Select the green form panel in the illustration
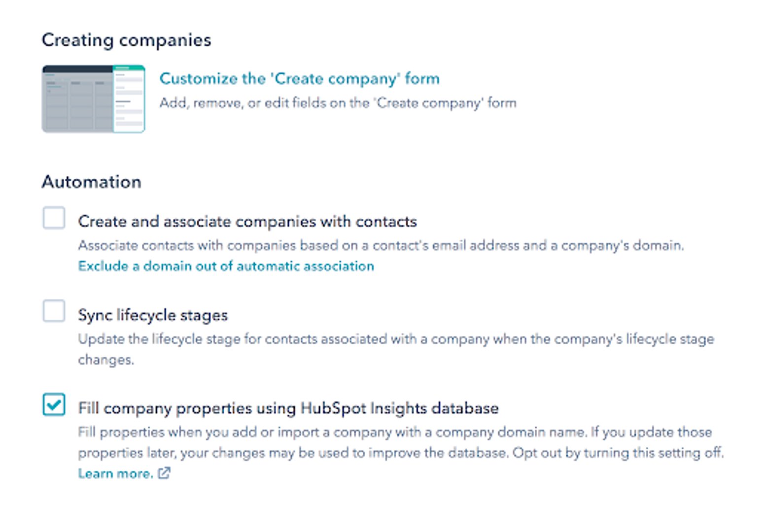Image resolution: width=759 pixels, height=532 pixels. tap(129, 97)
